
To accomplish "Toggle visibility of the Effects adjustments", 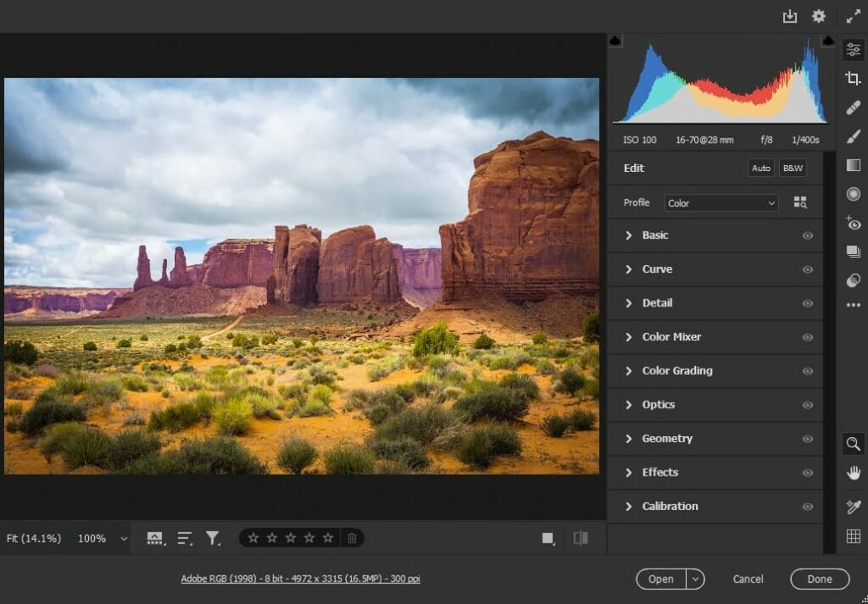I will click(x=808, y=473).
